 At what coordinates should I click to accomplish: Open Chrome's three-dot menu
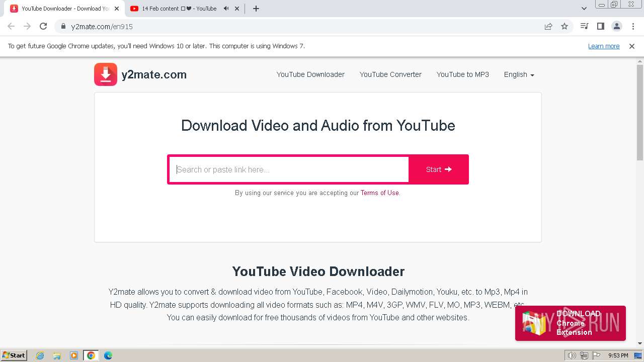(x=633, y=27)
